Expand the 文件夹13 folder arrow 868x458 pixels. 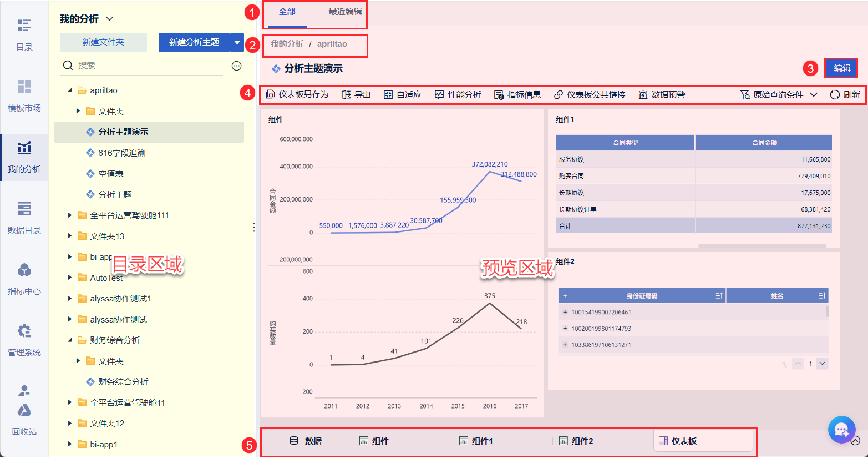point(70,236)
